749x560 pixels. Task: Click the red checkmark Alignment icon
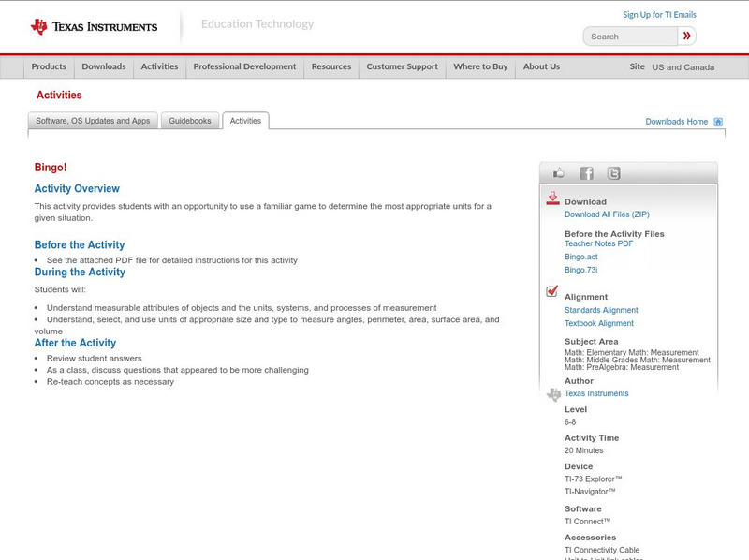click(551, 291)
